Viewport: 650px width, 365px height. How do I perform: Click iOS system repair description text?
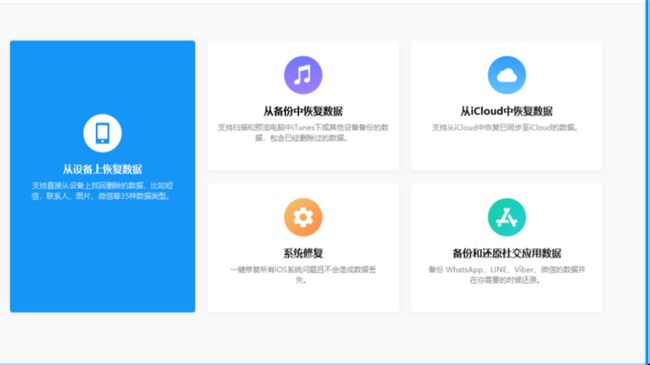click(303, 275)
